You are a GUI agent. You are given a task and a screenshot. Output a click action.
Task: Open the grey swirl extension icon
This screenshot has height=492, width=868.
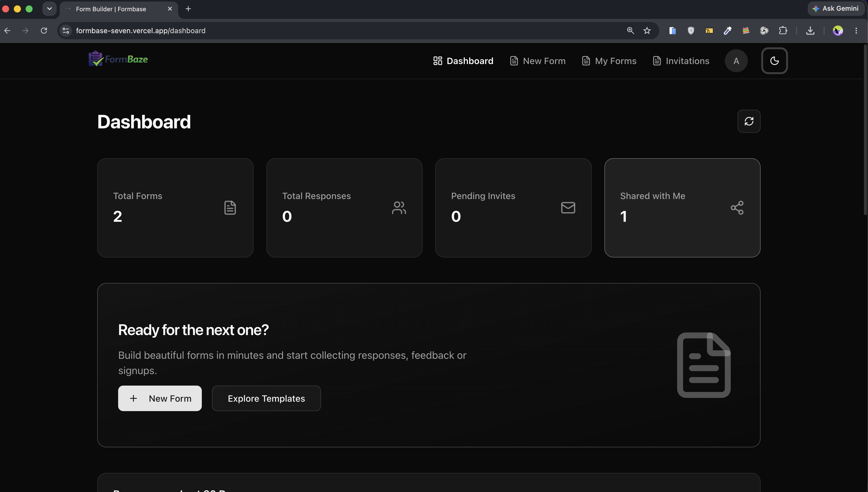pos(764,31)
